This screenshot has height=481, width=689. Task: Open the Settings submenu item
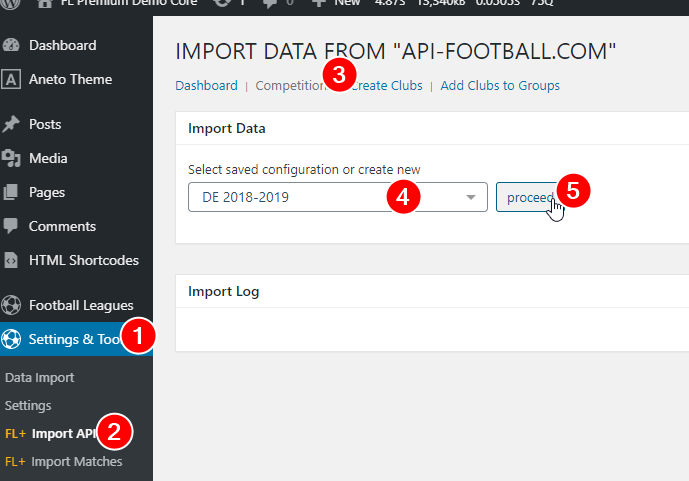(28, 405)
